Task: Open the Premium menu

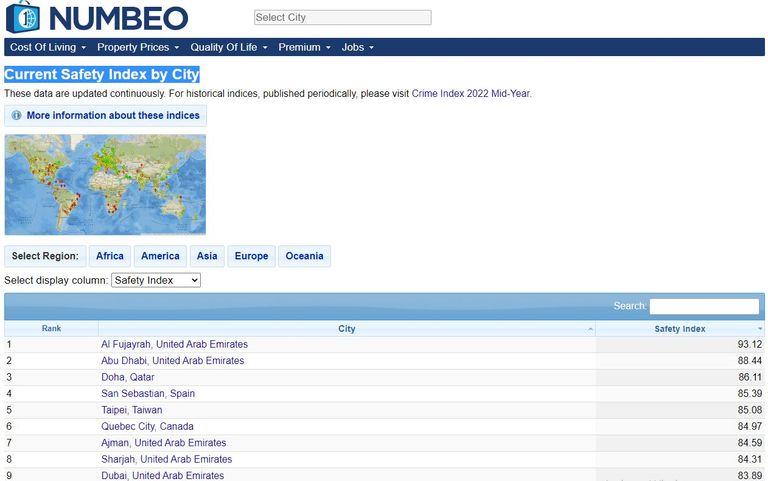Action: (x=304, y=47)
